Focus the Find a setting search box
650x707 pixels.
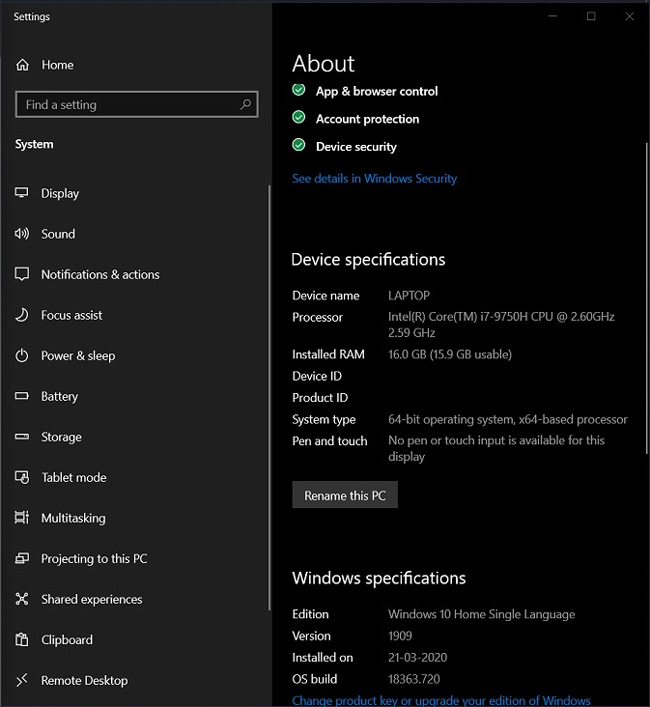[137, 105]
